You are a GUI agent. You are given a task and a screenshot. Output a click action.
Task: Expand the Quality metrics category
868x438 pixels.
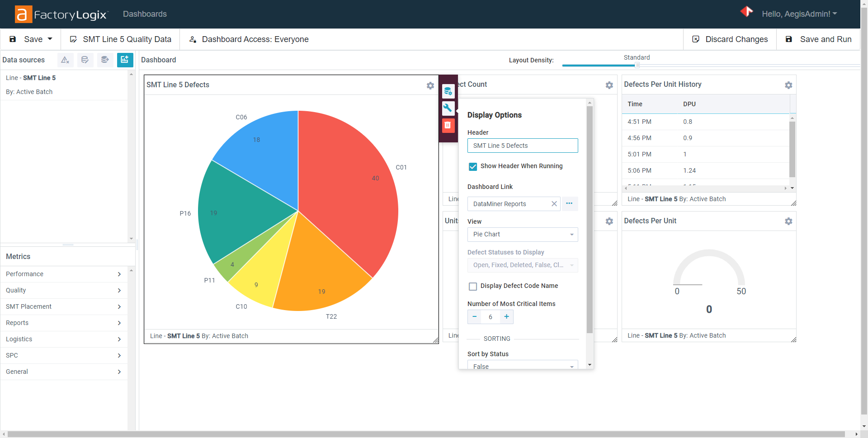[63, 290]
